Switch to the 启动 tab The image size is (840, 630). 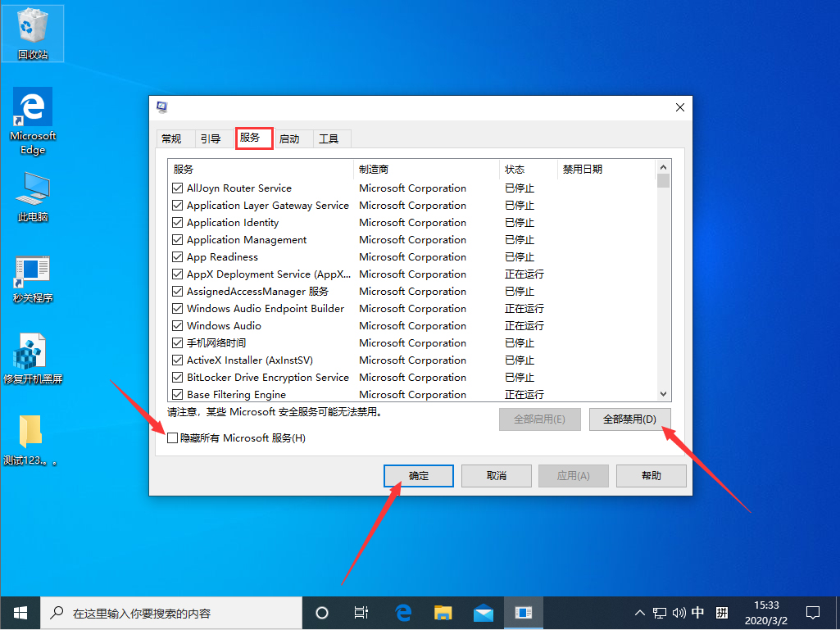pyautogui.click(x=291, y=138)
